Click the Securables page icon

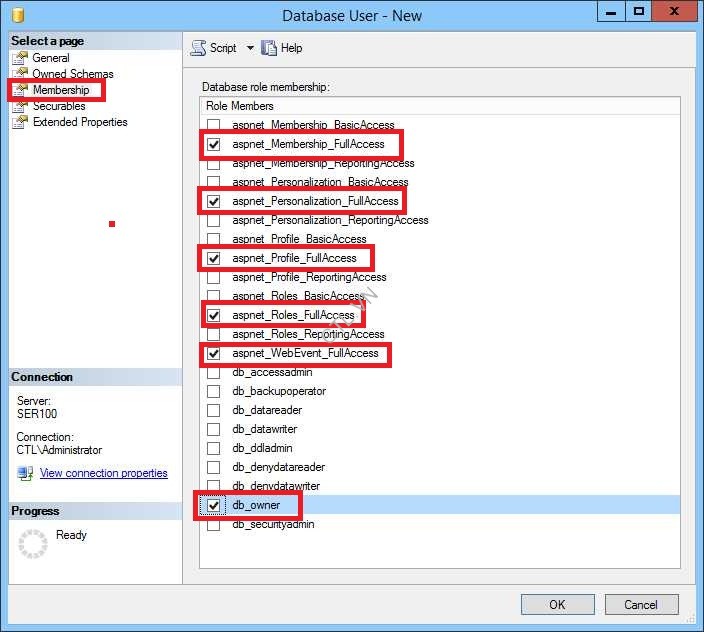(x=21, y=106)
